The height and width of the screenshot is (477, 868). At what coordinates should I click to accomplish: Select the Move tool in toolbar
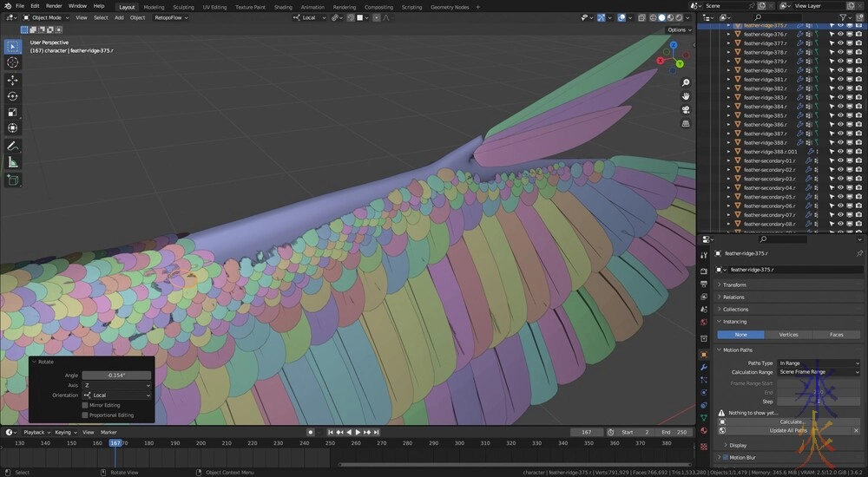coord(13,80)
